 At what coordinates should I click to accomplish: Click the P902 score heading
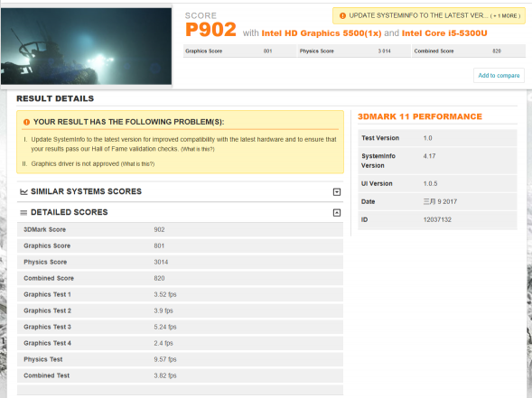[210, 30]
